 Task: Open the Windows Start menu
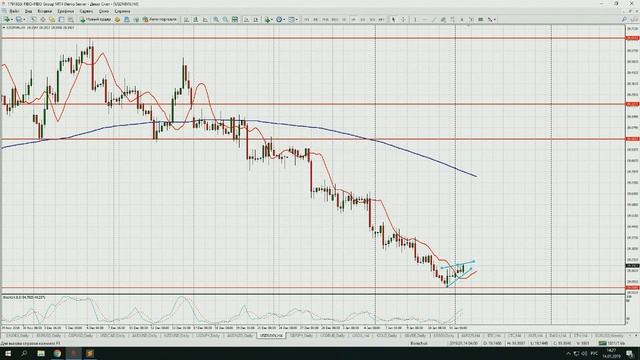click(x=7, y=353)
